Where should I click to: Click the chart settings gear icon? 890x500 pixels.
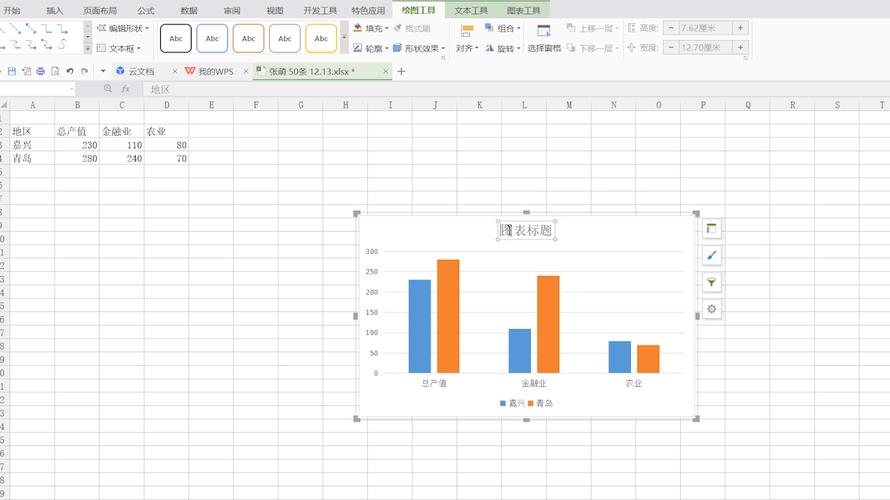click(x=712, y=310)
